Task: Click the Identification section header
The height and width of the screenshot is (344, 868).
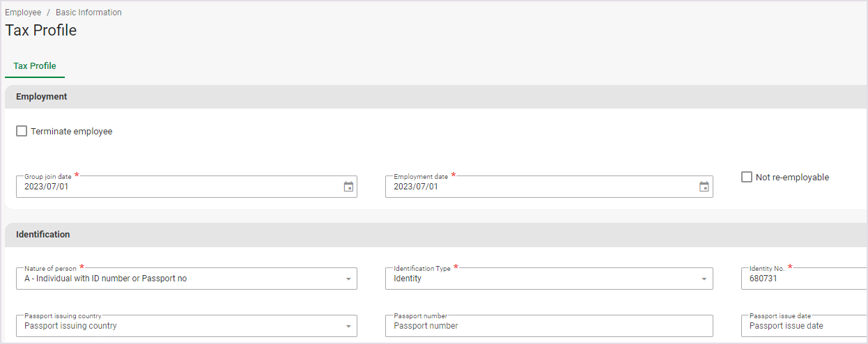Action: [43, 235]
